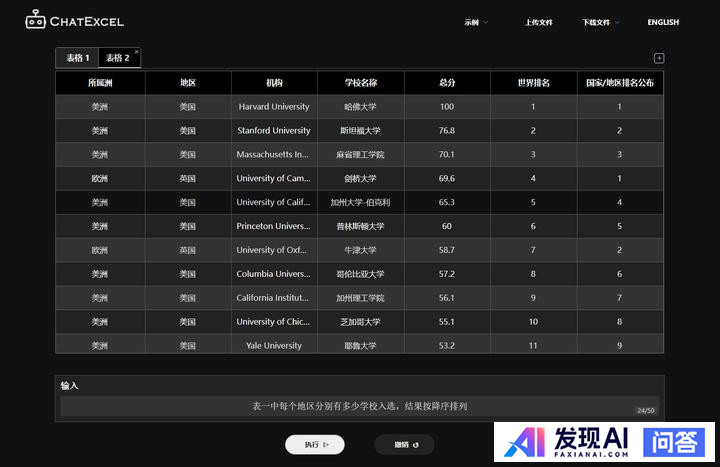Click the score 69.6 cell
720x467 pixels.
447,178
